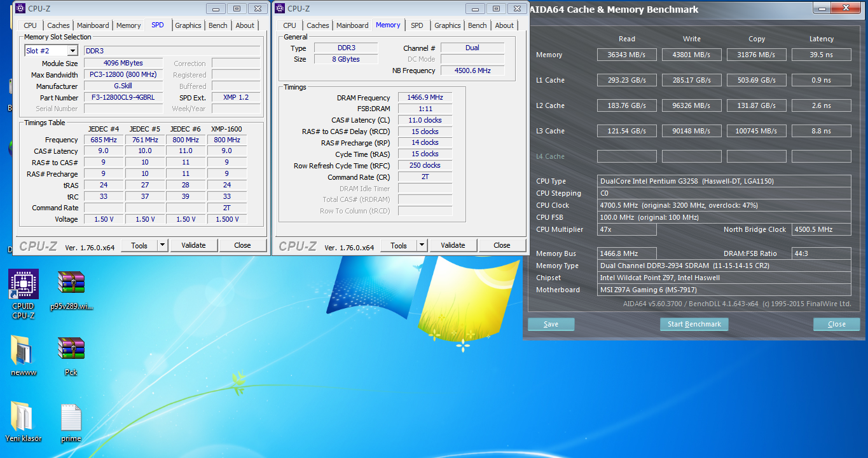Open the About tab in the SPD CPU-Z window
Image resolution: width=868 pixels, height=458 pixels.
coord(245,25)
